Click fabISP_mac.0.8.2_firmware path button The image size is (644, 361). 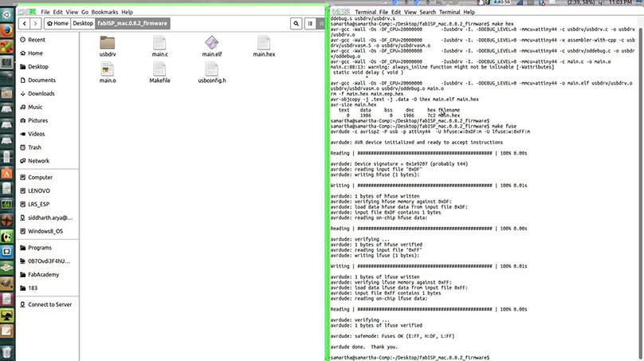[132, 23]
